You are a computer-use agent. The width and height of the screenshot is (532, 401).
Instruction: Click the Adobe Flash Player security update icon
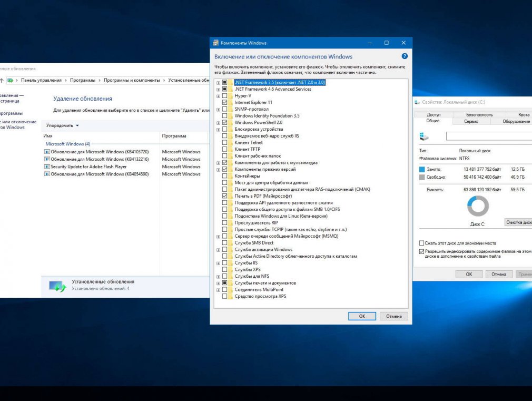coord(47,167)
